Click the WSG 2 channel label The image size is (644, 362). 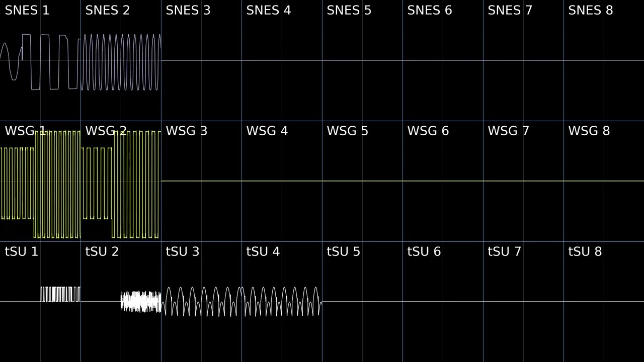click(x=106, y=131)
